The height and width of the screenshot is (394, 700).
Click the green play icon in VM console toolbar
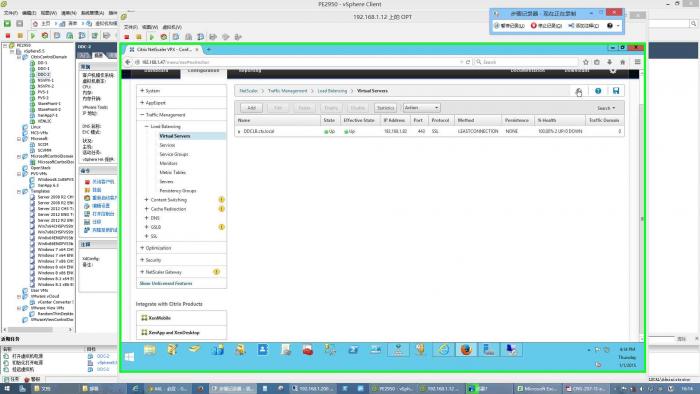point(152,37)
